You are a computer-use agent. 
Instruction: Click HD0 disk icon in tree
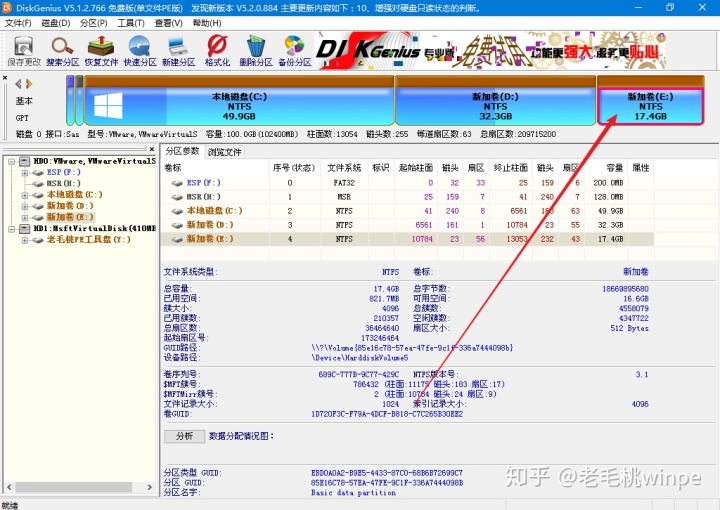tap(25, 161)
